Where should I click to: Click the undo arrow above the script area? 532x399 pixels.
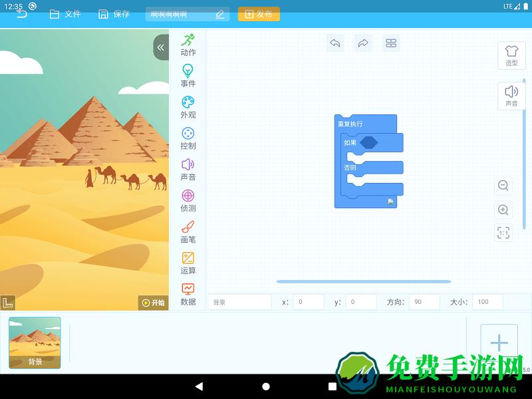tap(335, 43)
